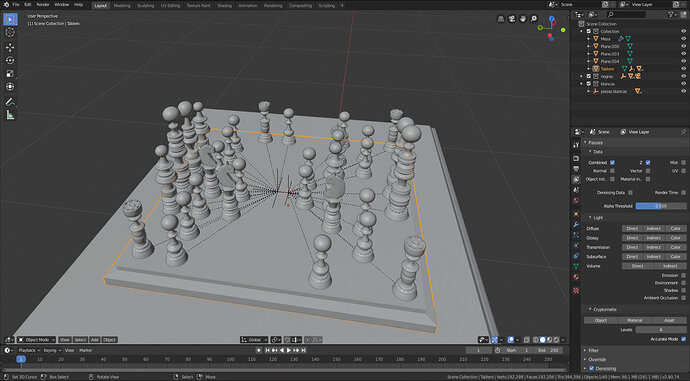Toggle the camera view icon
Image resolution: width=690 pixels, height=381 pixels.
512,19
